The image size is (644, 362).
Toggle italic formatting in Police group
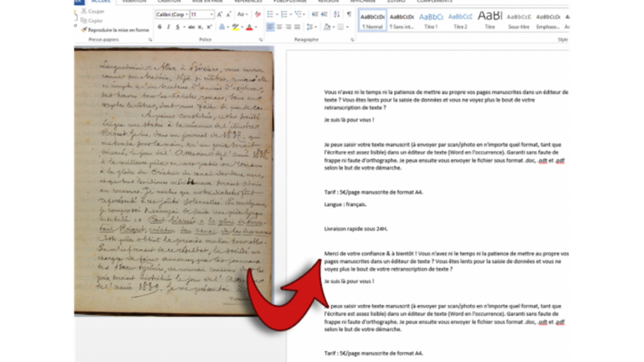click(169, 26)
